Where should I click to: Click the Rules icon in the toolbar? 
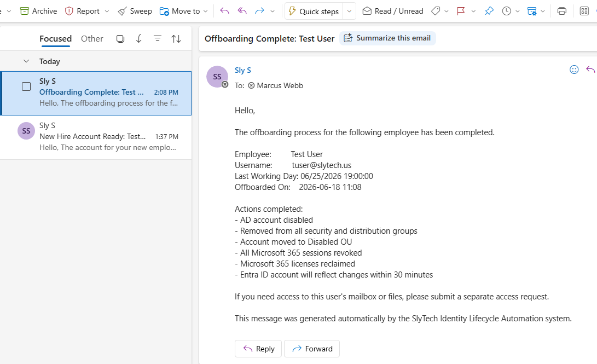[532, 11]
